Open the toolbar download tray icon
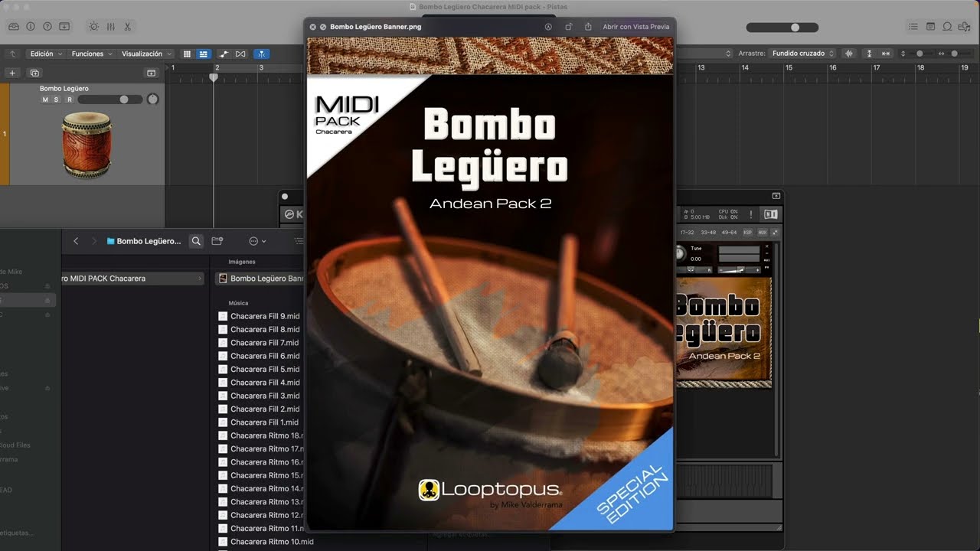980x551 pixels. click(x=64, y=26)
